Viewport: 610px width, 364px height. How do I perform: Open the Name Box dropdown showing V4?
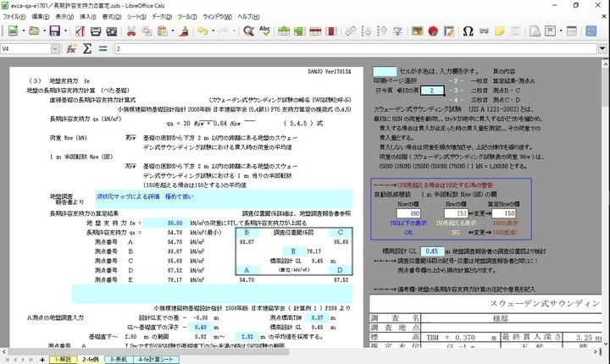[x=55, y=48]
